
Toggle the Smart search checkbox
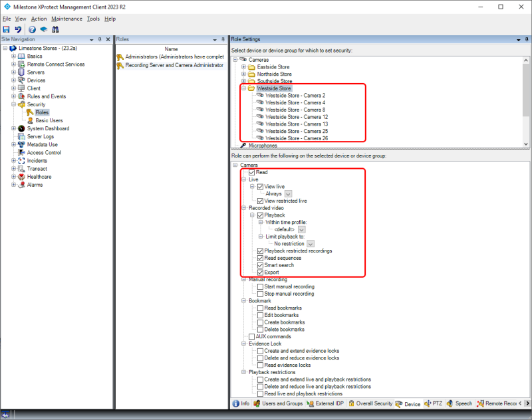coord(260,265)
